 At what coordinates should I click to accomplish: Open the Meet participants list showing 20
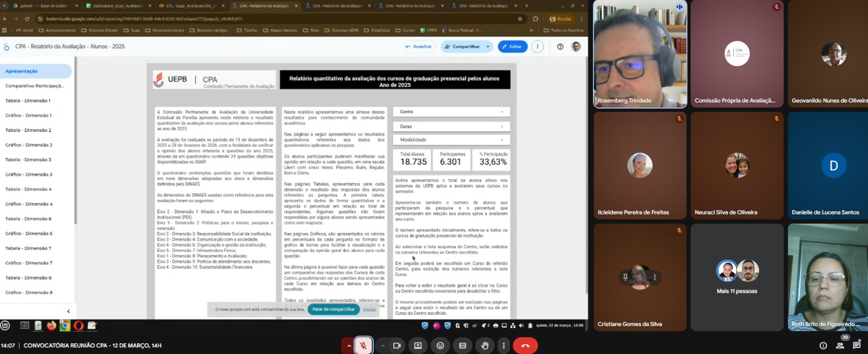(840, 345)
